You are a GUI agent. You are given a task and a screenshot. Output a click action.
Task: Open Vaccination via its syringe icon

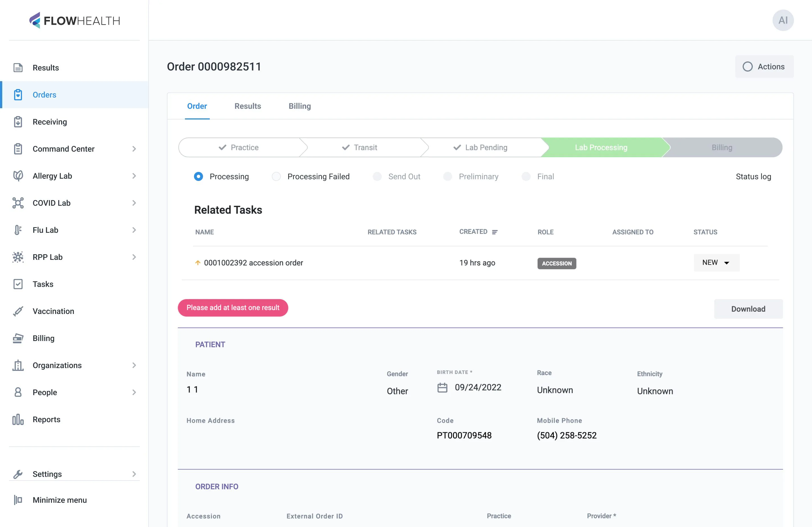(x=18, y=311)
